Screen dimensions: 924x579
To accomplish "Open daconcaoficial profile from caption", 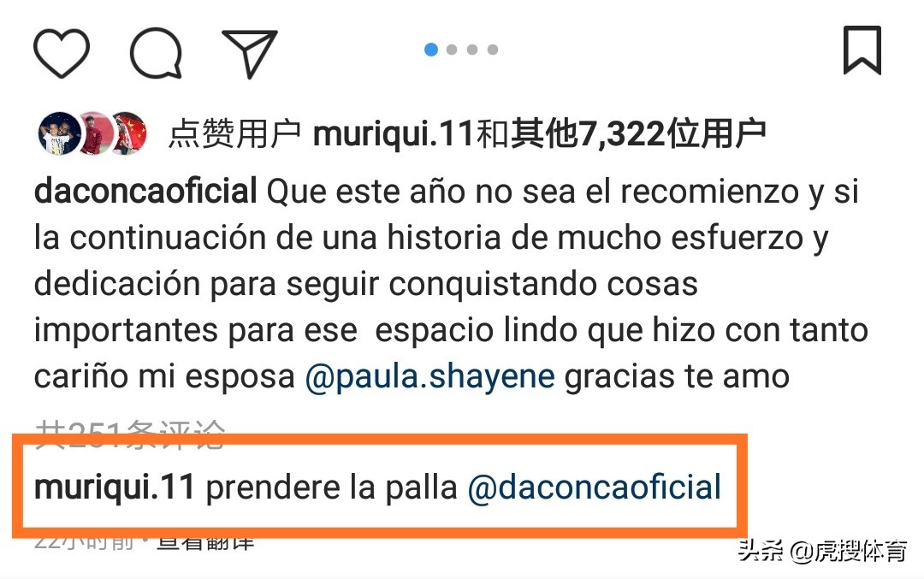I will tap(145, 192).
